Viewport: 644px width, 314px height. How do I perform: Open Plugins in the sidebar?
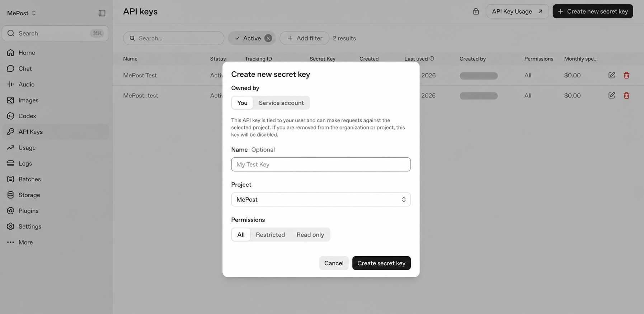pos(56,210)
